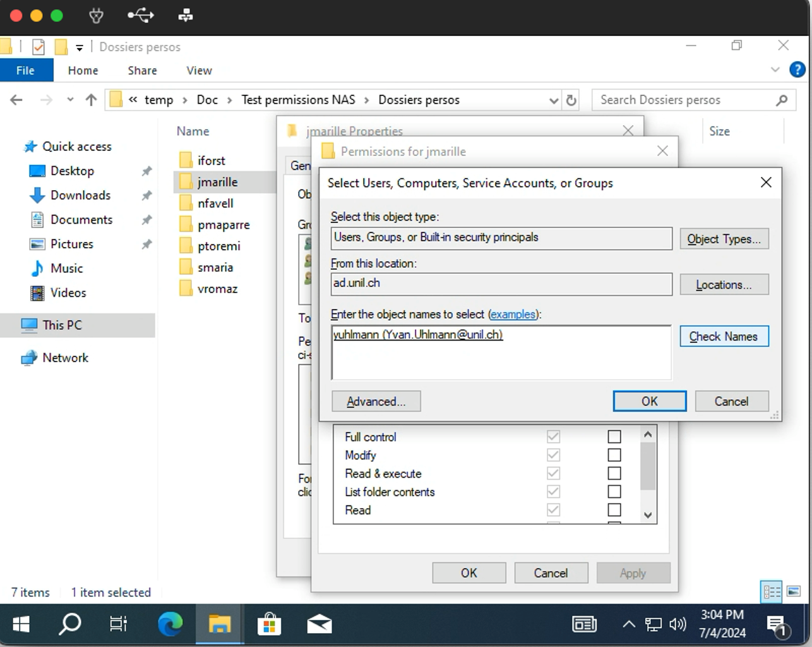This screenshot has width=812, height=647.
Task: Open Videos in the navigation pane
Action: 68,293
